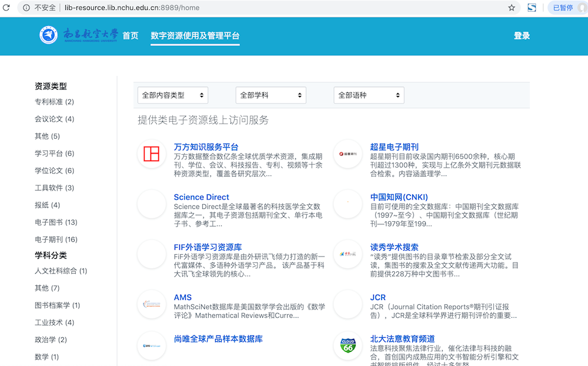The image size is (588, 366).
Task: Reload the page with the browser refresh icon
Action: (6, 8)
